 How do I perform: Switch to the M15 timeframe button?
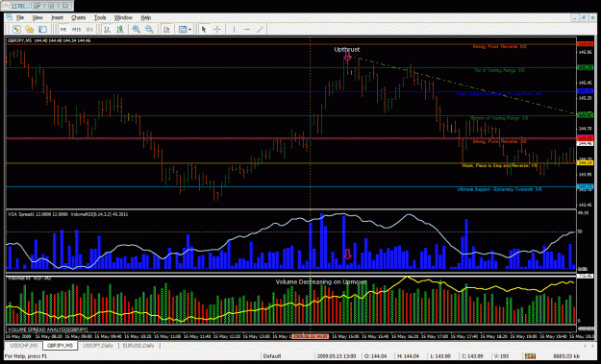(x=77, y=29)
